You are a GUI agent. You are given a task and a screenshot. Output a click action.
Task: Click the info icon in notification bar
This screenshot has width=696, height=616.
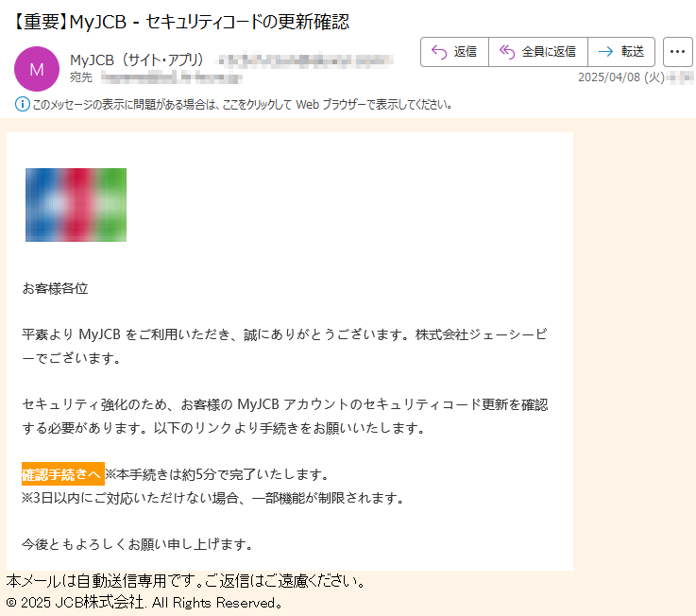pos(23,104)
